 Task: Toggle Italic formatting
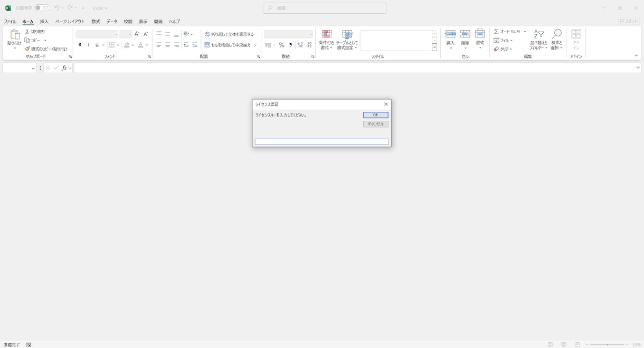[89, 45]
